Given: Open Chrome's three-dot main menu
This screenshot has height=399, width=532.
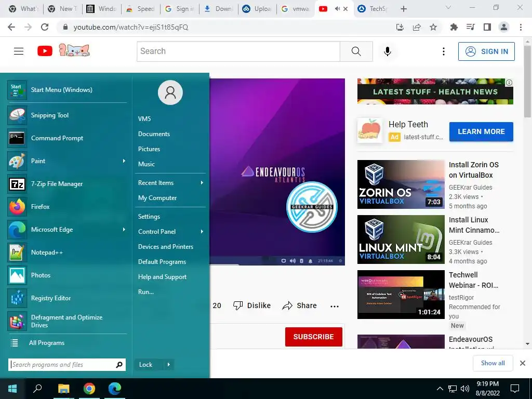Looking at the screenshot, I should 521,27.
